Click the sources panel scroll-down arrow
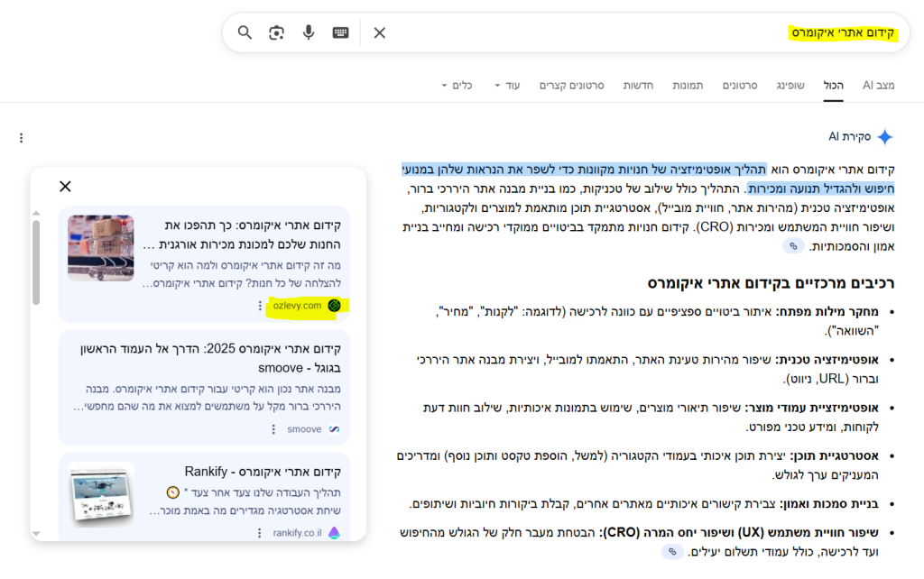Viewport: 924px width, 579px height. (x=36, y=535)
